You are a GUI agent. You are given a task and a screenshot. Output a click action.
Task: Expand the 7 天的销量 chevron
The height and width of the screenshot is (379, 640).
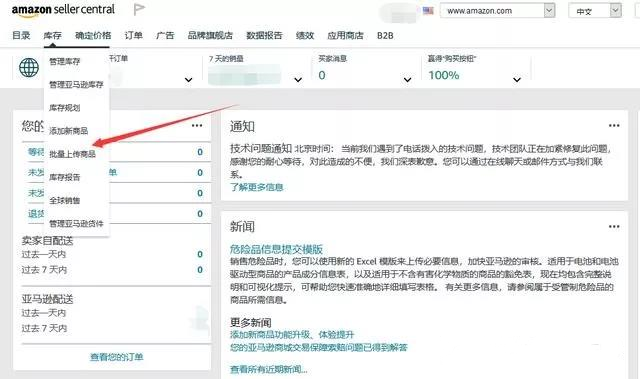(x=298, y=80)
